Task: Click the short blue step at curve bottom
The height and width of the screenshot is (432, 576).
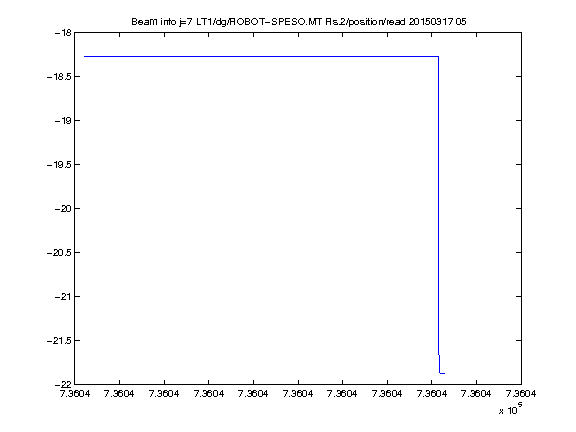Action: [x=442, y=373]
